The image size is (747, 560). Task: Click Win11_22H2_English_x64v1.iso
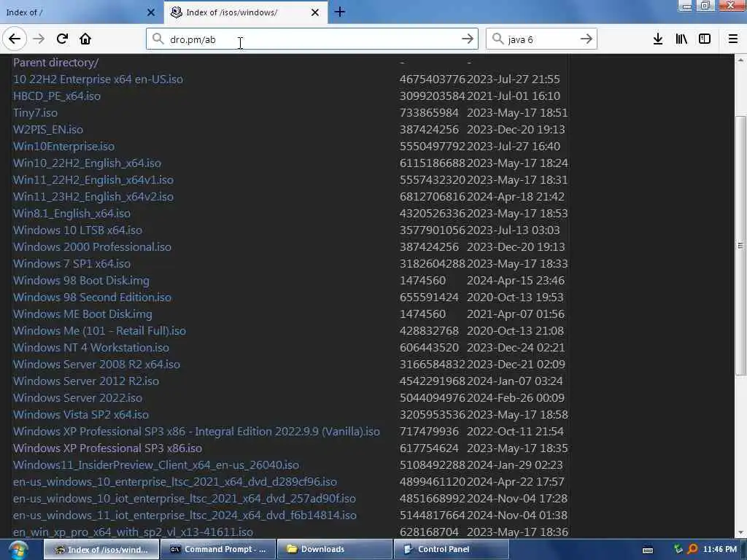click(x=93, y=180)
